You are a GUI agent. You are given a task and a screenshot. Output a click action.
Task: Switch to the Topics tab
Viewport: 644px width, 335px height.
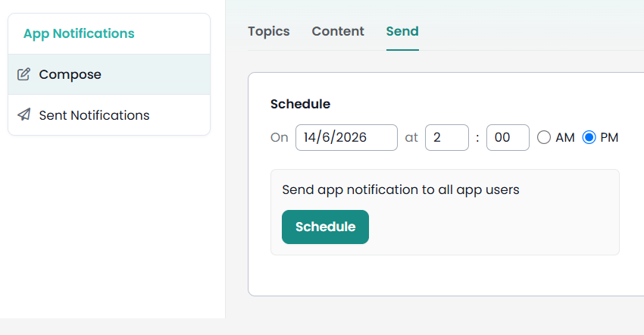click(x=269, y=31)
